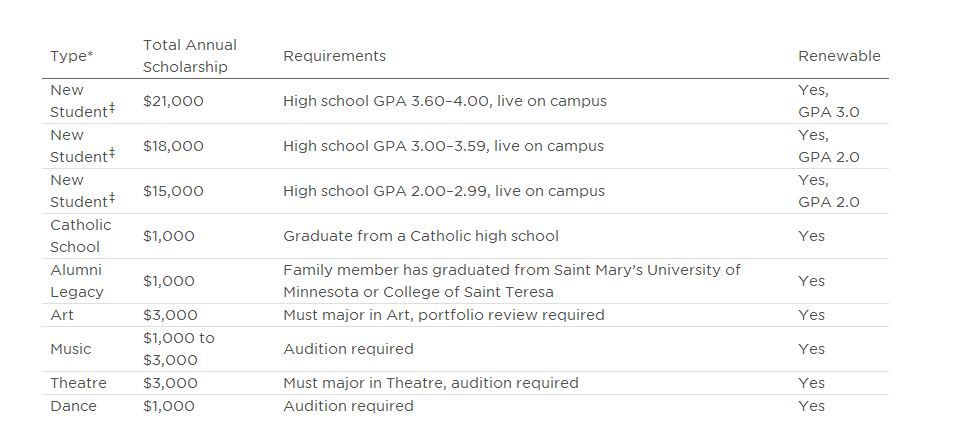Screen dimensions: 960x429
Task: Click the 'Catholic School' scholarship type
Action: coord(80,236)
